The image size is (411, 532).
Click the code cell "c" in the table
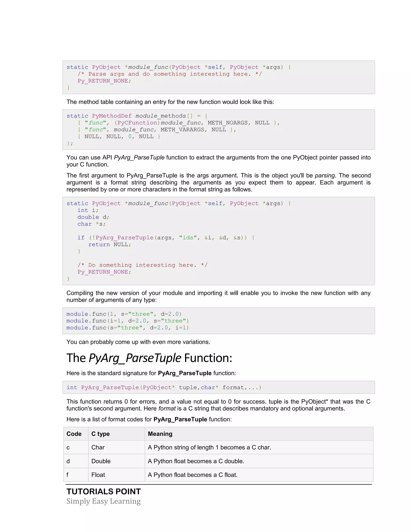76,447
